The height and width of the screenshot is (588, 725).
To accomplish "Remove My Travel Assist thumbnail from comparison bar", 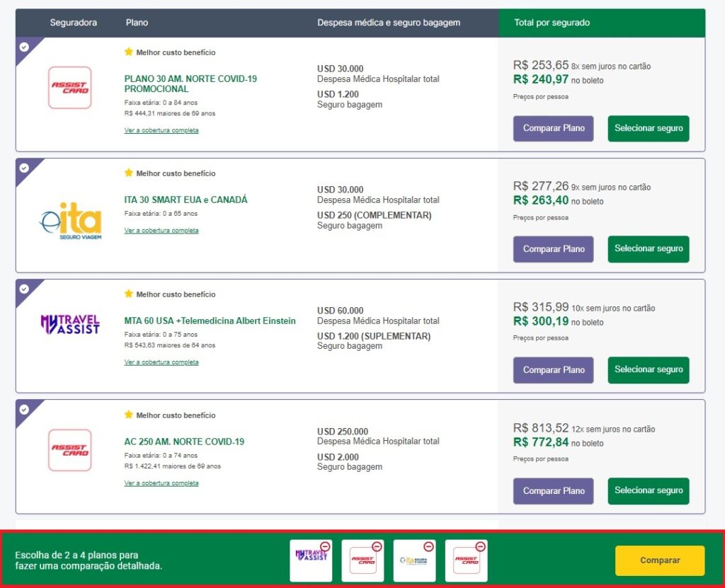I will [x=324, y=546].
